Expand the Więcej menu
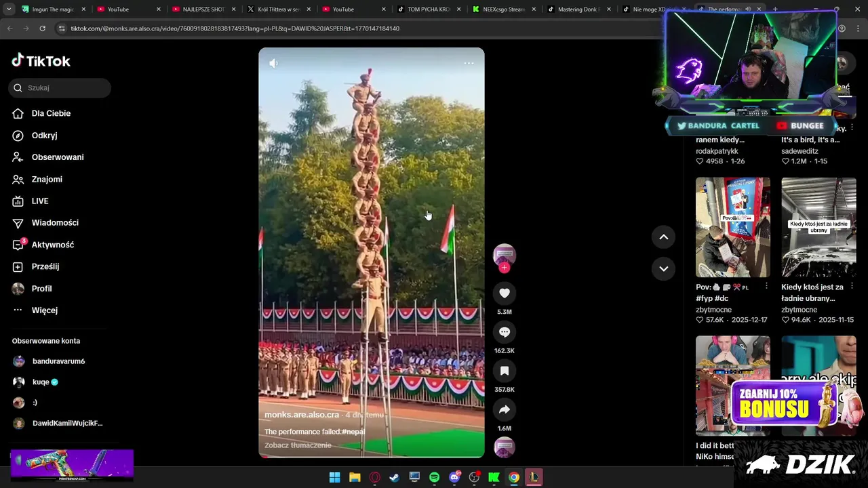The width and height of the screenshot is (868, 488). click(35, 310)
